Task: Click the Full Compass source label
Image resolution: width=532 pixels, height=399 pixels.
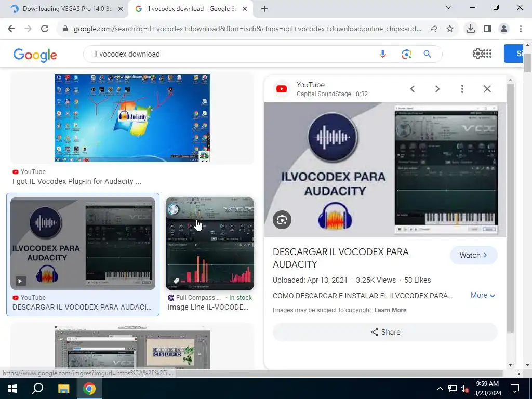Action: click(198, 298)
